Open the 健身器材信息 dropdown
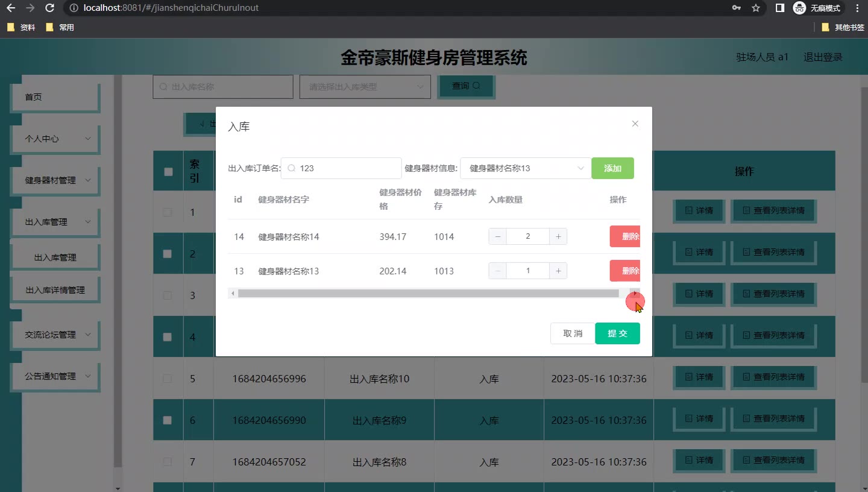 click(525, 168)
